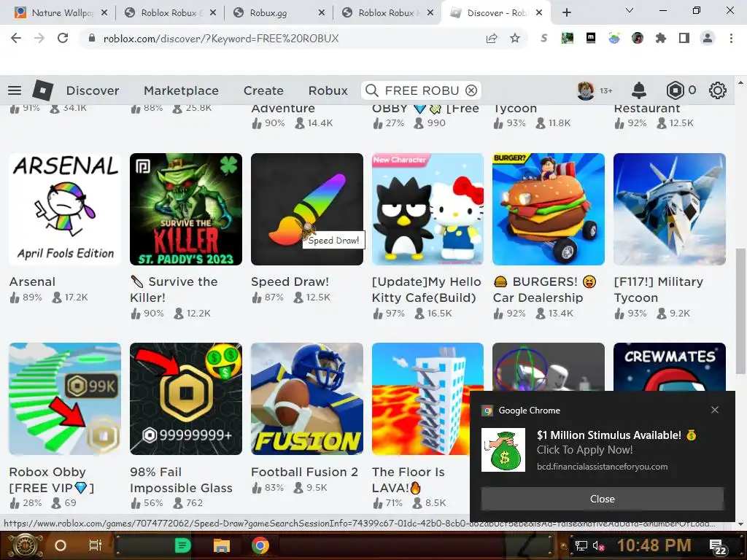Open Roblox notifications bell
747x560 pixels.
point(639,90)
